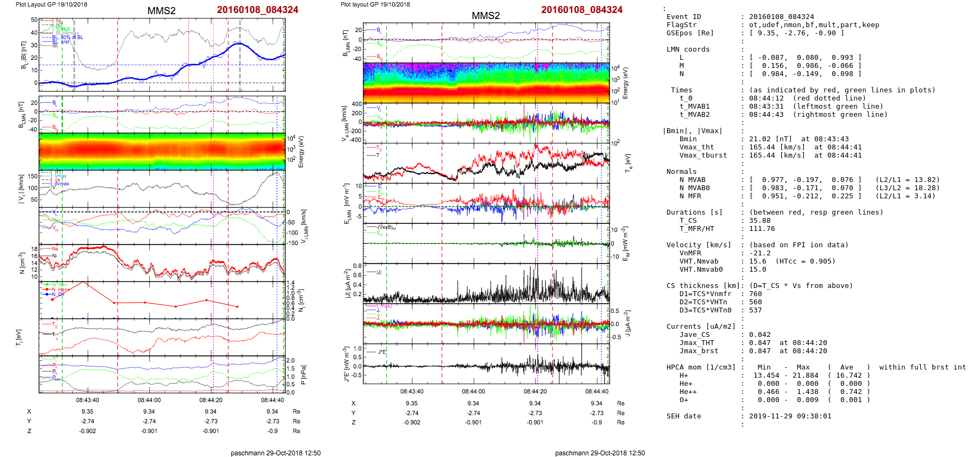
Task: Click the |J| current magnitude plot panel
Action: click(x=486, y=283)
